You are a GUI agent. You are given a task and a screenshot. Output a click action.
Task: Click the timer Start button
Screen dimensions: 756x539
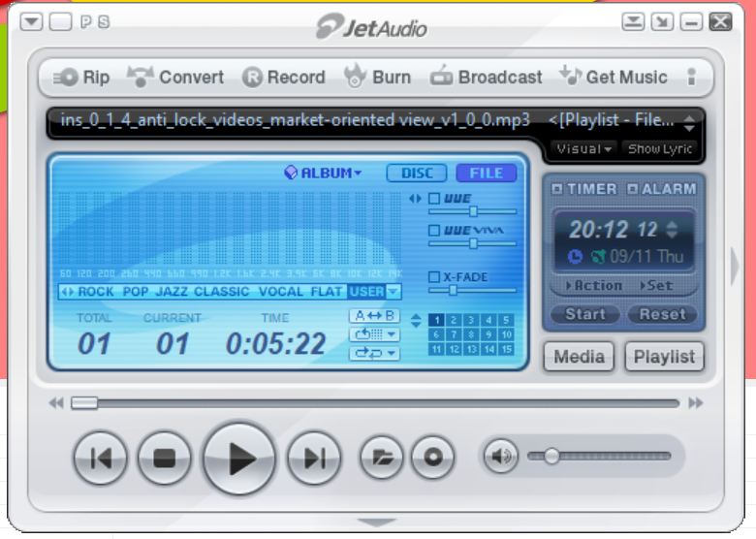(x=584, y=314)
